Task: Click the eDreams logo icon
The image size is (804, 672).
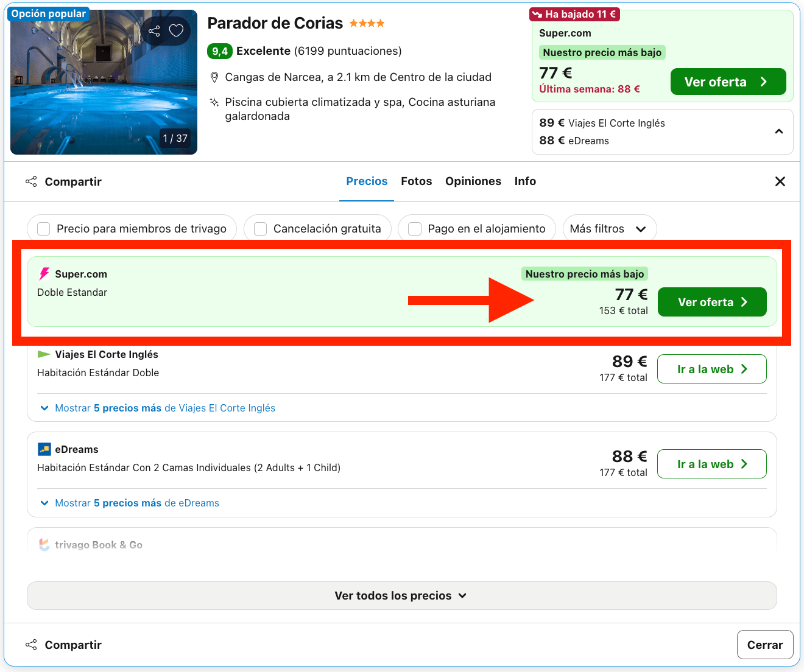Action: click(x=44, y=449)
